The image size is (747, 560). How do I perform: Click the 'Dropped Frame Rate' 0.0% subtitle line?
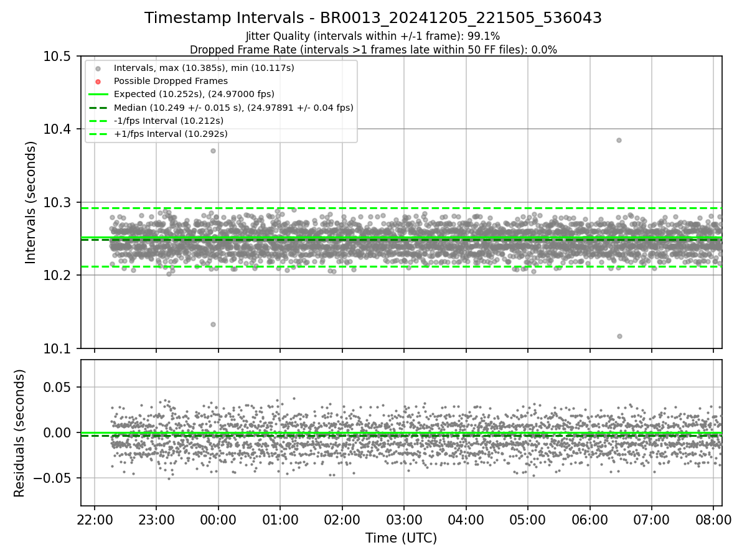coord(373,50)
